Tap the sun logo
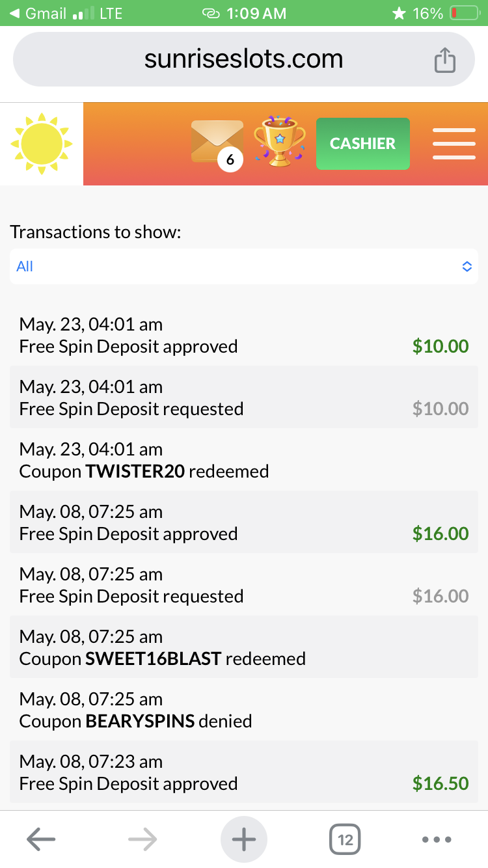Viewport: 488px width, 868px height. (x=42, y=144)
